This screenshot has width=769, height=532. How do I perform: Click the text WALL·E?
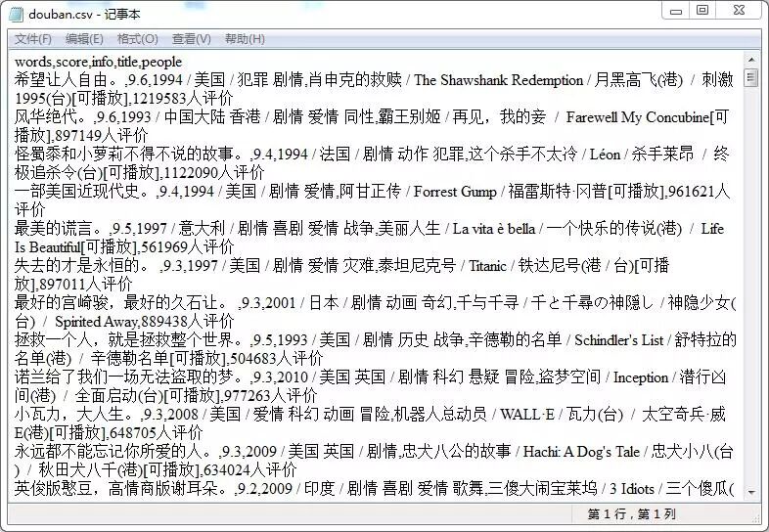pyautogui.click(x=527, y=415)
